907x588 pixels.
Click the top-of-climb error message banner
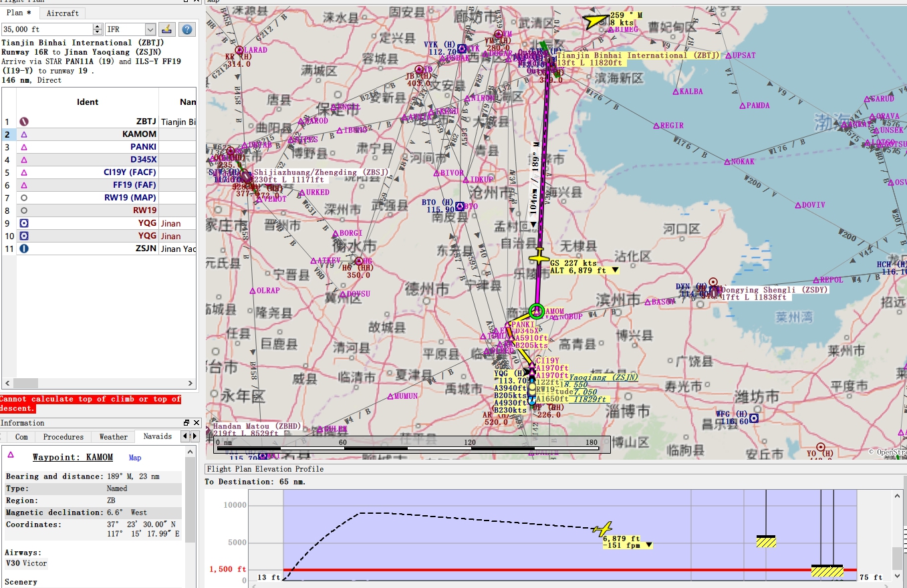tap(91, 404)
